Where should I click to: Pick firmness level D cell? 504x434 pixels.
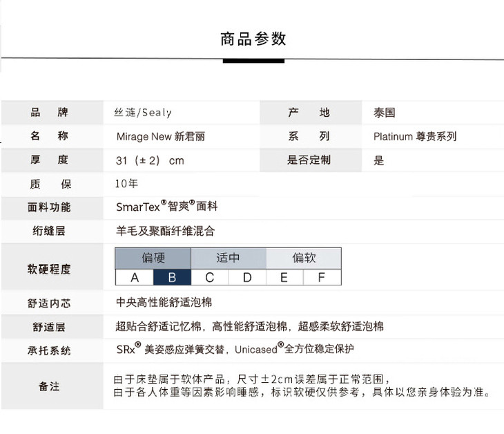[x=247, y=278]
